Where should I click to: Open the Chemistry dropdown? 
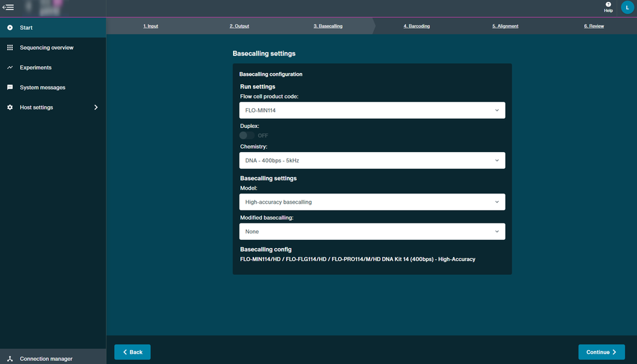point(372,160)
